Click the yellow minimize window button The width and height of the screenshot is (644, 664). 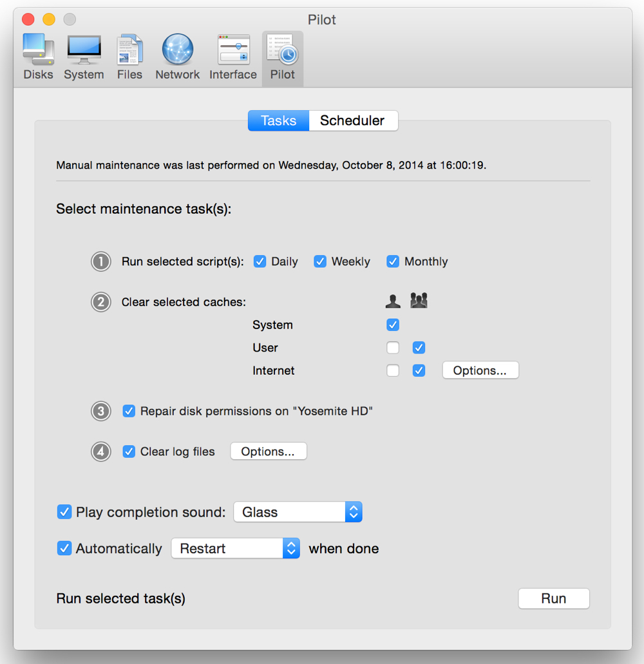(x=49, y=19)
